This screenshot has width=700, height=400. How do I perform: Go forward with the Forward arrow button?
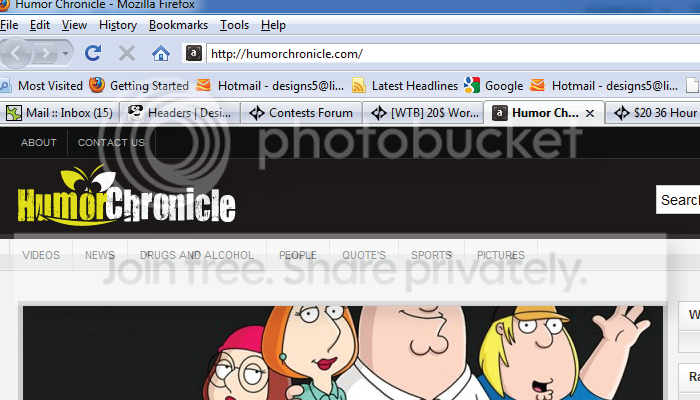[45, 54]
